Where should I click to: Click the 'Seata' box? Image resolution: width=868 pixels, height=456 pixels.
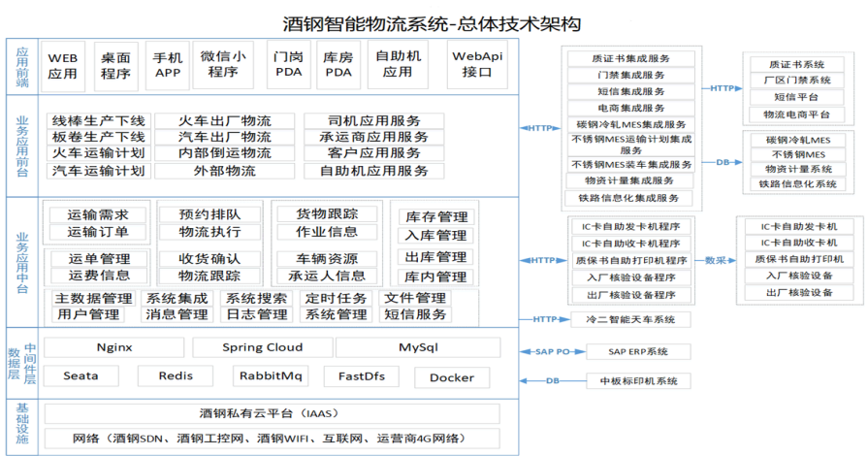pyautogui.click(x=80, y=375)
